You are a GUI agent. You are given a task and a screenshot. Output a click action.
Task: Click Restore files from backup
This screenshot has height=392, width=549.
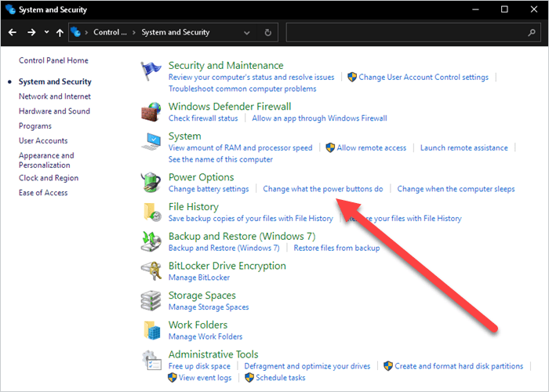tap(336, 248)
